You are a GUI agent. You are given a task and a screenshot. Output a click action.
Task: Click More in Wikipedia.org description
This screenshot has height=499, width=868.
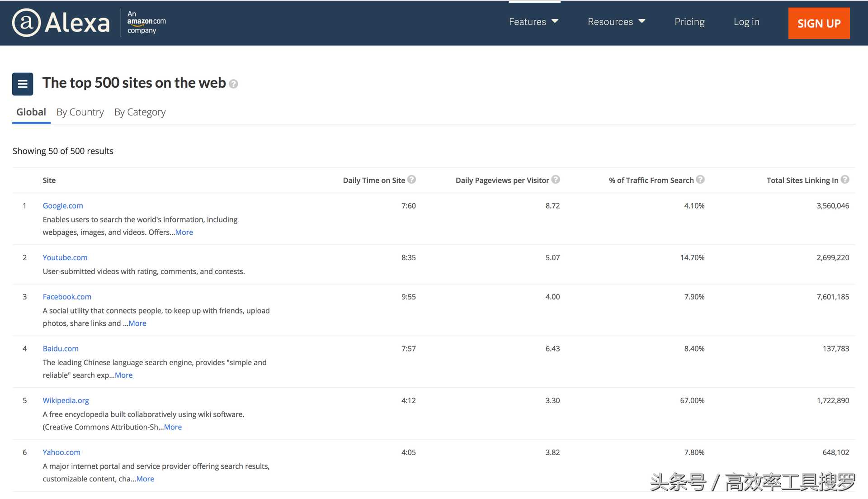click(173, 427)
